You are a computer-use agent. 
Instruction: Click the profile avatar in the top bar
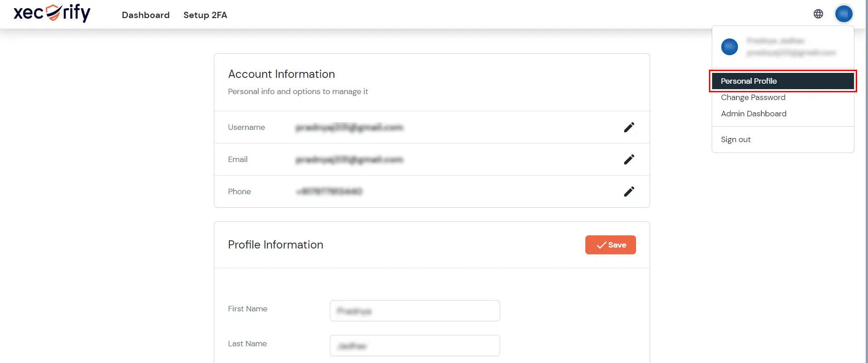click(844, 14)
